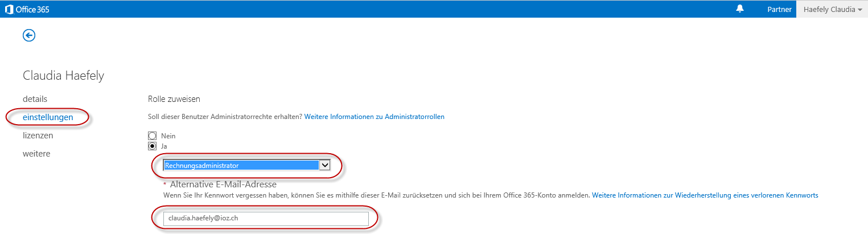
Task: Open the lizenzen section
Action: (x=38, y=136)
